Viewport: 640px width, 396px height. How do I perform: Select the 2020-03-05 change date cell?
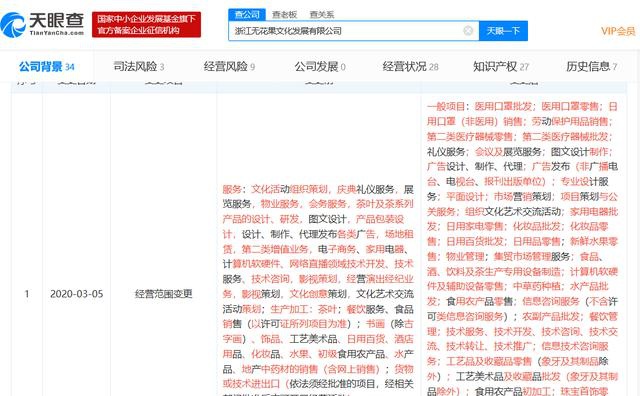(x=76, y=294)
